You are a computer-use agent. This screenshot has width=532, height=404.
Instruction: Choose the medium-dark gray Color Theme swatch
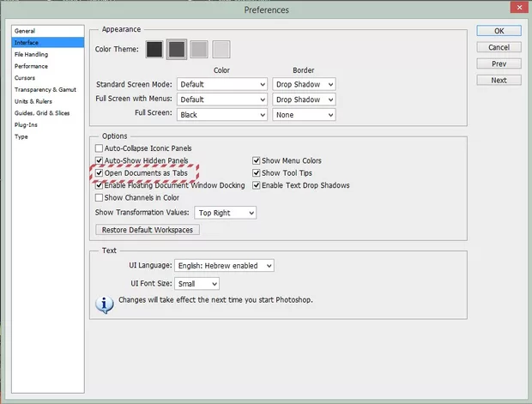point(177,50)
